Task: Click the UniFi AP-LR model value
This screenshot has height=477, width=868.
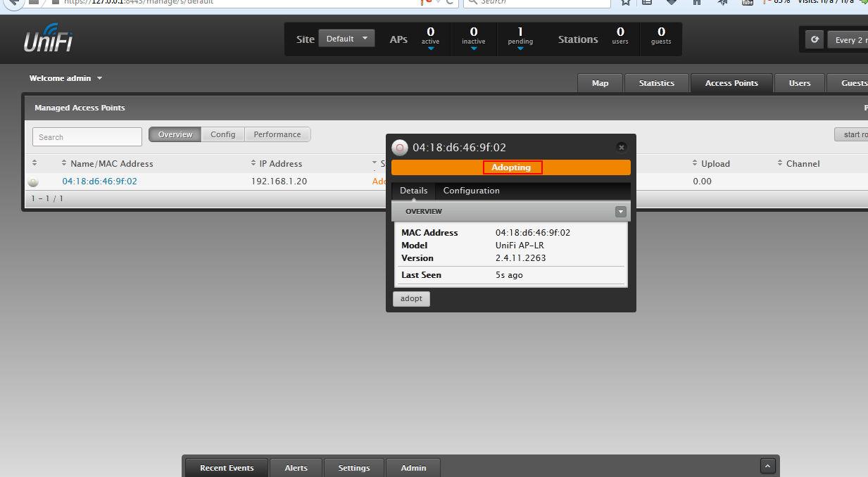Action: pos(520,246)
